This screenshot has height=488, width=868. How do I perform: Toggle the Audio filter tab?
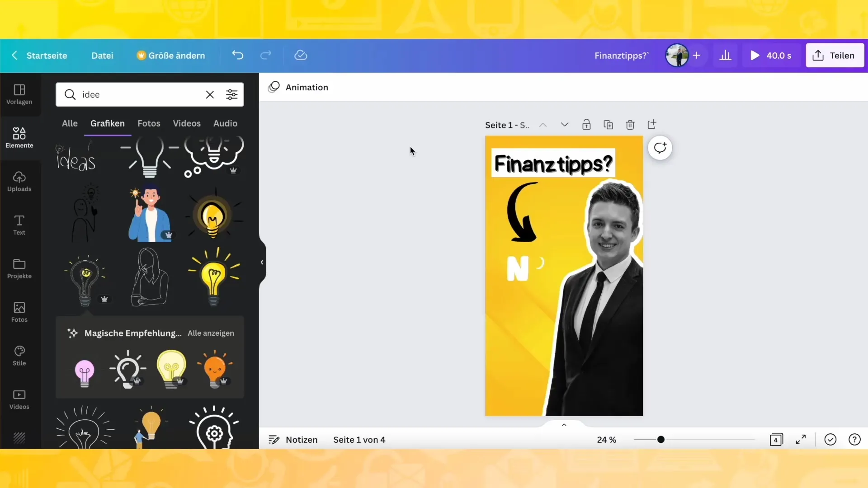point(225,123)
